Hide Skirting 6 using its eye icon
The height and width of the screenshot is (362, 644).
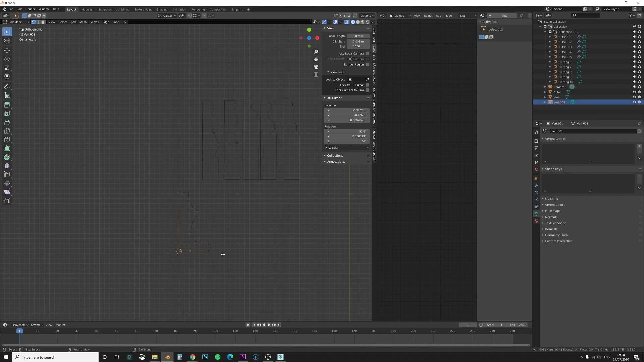[x=634, y=62]
